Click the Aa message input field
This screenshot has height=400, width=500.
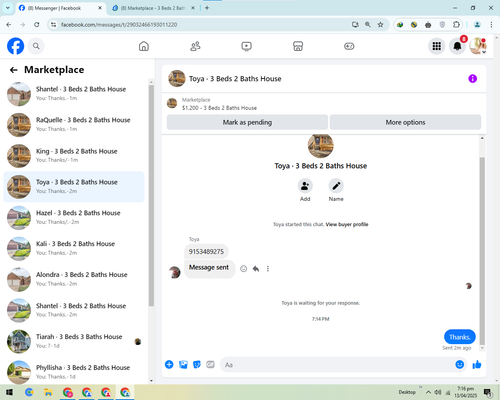(x=337, y=365)
